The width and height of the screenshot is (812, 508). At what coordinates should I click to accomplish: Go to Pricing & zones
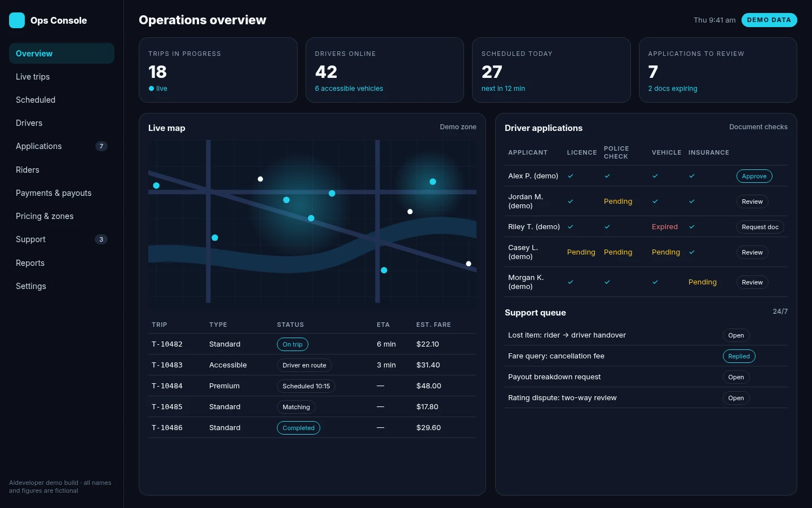pos(61,216)
